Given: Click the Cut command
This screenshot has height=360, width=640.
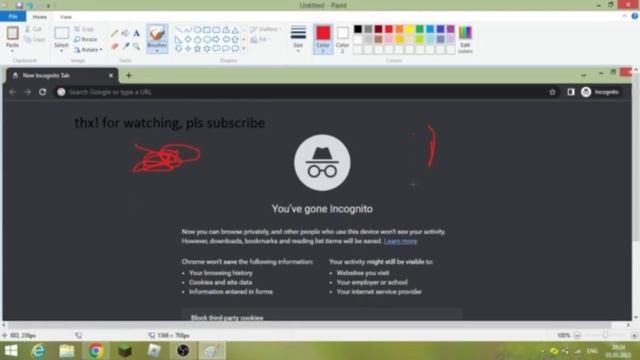Looking at the screenshot, I should coord(33,29).
